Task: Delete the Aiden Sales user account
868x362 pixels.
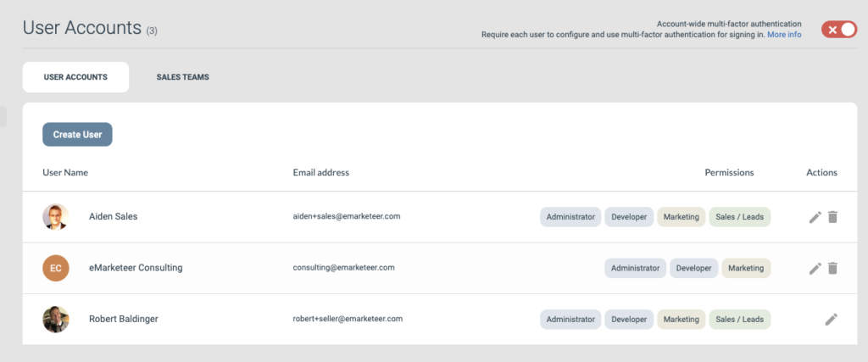Action: point(832,217)
